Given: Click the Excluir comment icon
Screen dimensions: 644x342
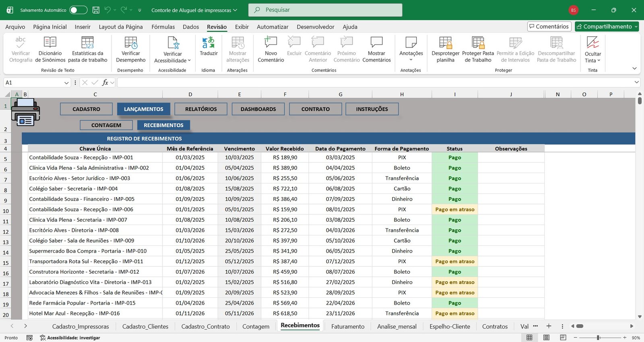Looking at the screenshot, I should tap(294, 41).
